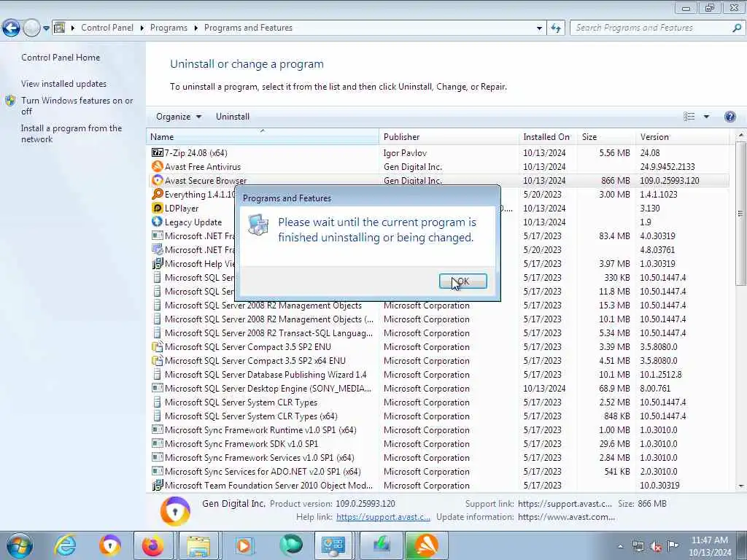The width and height of the screenshot is (747, 560).
Task: Open the recent pages dropdown arrow
Action: pyautogui.click(x=46, y=28)
